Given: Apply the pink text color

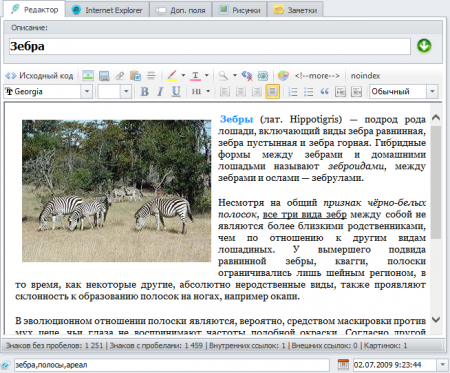Looking at the screenshot, I should pyautogui.click(x=196, y=76).
